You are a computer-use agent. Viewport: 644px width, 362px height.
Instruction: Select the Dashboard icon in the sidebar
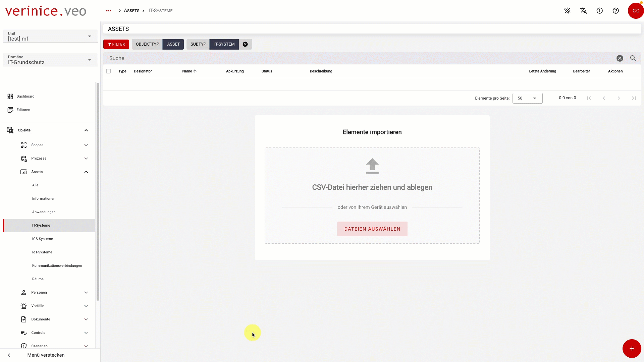[10, 97]
